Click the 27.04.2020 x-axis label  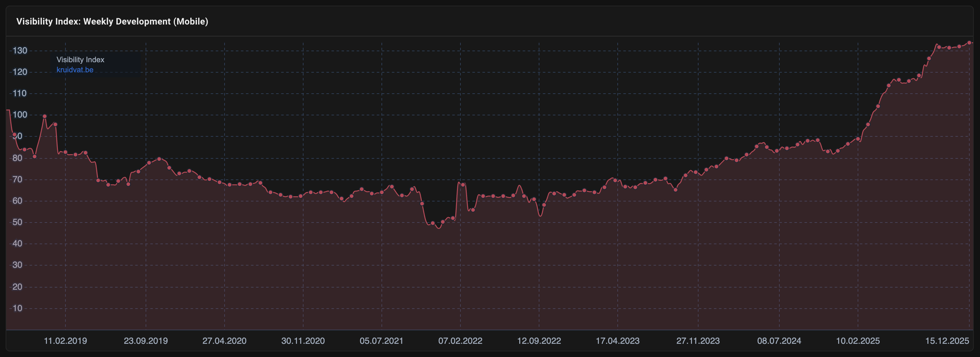(x=224, y=341)
